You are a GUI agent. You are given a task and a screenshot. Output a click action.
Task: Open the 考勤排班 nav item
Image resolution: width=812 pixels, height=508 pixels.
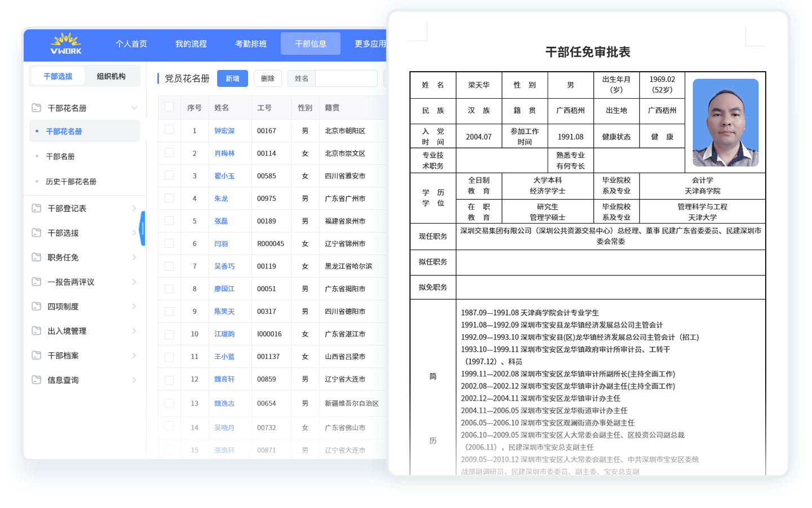(x=251, y=43)
